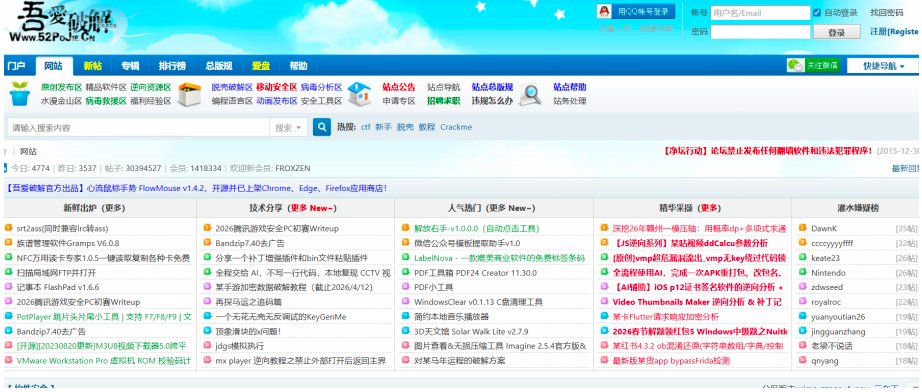Open user yuanyoutian26 in 灌水爆贴榜

(838, 316)
